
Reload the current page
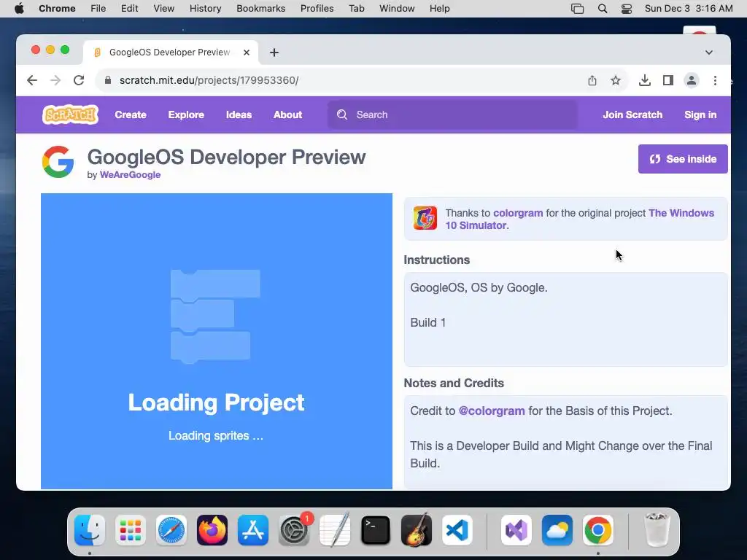coord(79,80)
